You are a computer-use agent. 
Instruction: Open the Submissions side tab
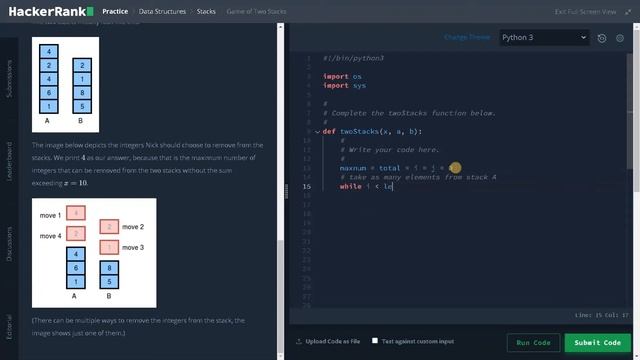9,78
